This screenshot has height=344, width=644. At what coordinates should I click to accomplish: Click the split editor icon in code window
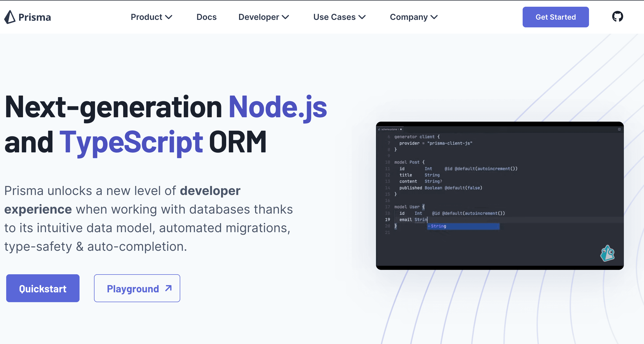click(x=619, y=129)
